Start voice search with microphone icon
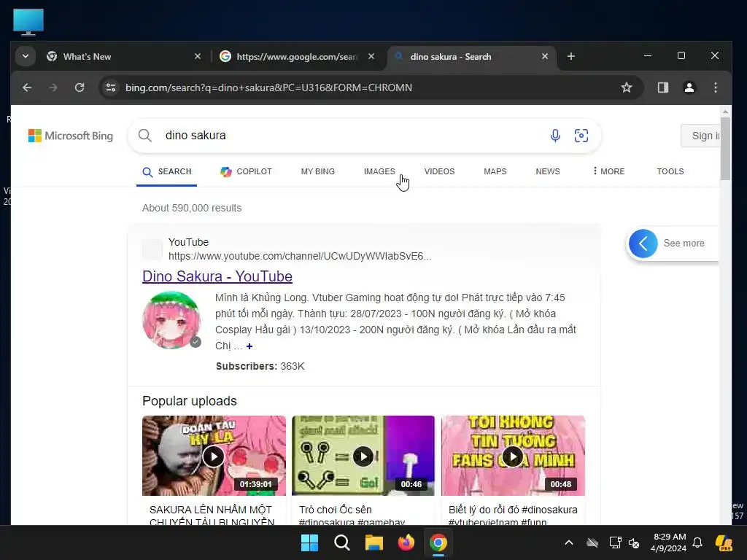Screen dimensions: 747x560 tap(555, 136)
